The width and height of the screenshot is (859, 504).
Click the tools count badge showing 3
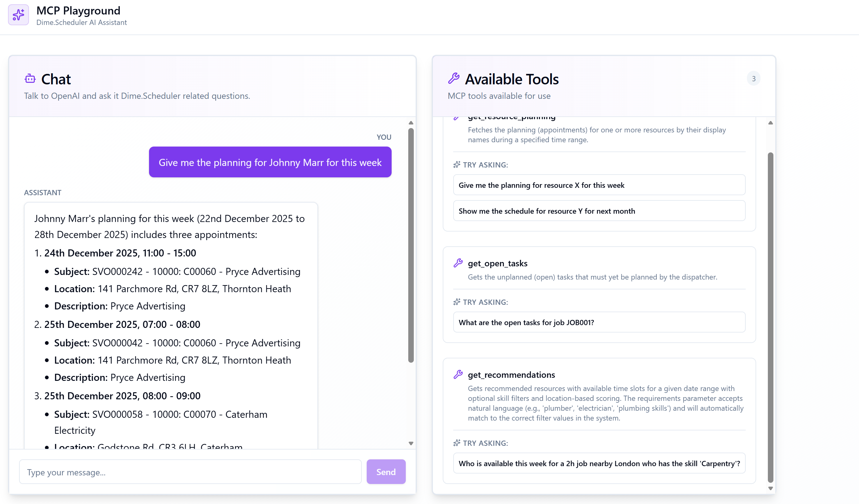click(x=753, y=79)
